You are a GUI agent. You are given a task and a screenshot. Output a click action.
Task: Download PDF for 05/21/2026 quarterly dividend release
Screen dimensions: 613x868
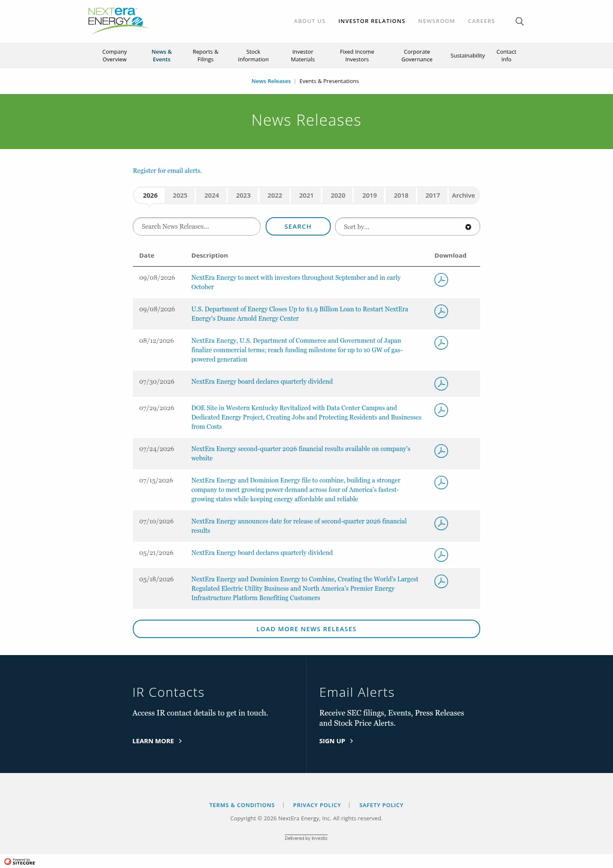441,555
